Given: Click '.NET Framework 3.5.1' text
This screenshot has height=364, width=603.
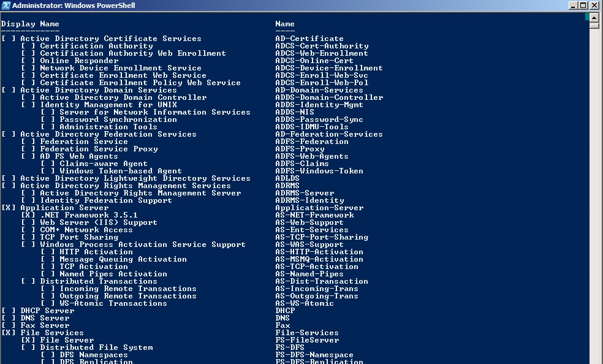Looking at the screenshot, I should pos(89,215).
